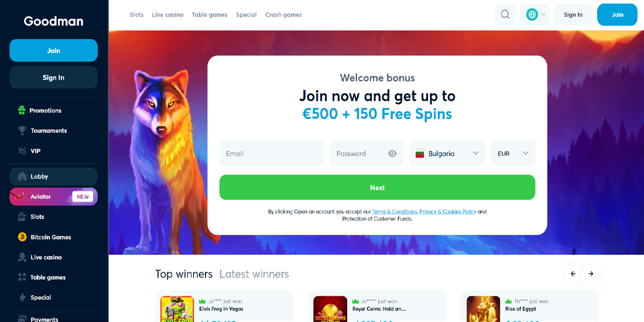Click the Tournaments trophy icon
Image resolution: width=644 pixels, height=322 pixels.
22,131
